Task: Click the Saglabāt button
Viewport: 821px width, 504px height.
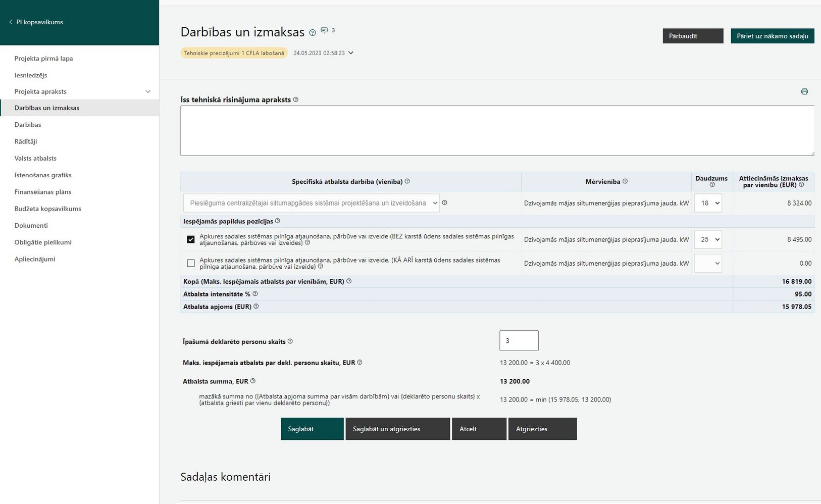Action: (312, 429)
